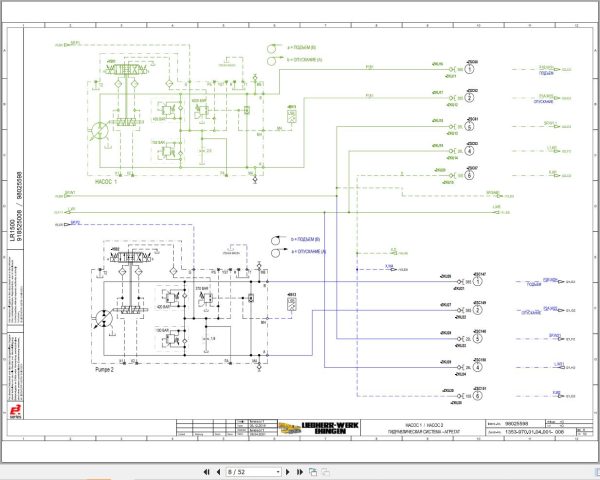Viewport: 600px width, 480px height.
Task: Click the green b = ОТПУСКАНИЕ (A) legend
Action: point(305,60)
